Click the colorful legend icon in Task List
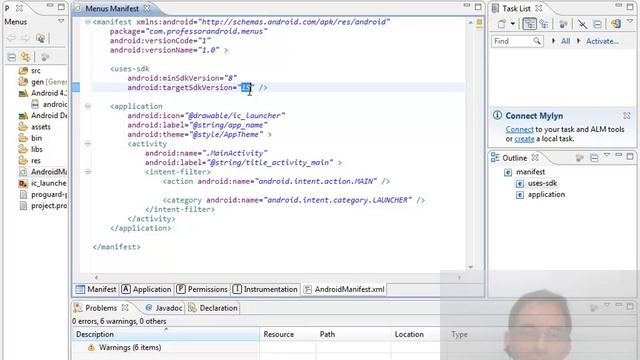Screen dimensions: 640x360 [x=616, y=24]
